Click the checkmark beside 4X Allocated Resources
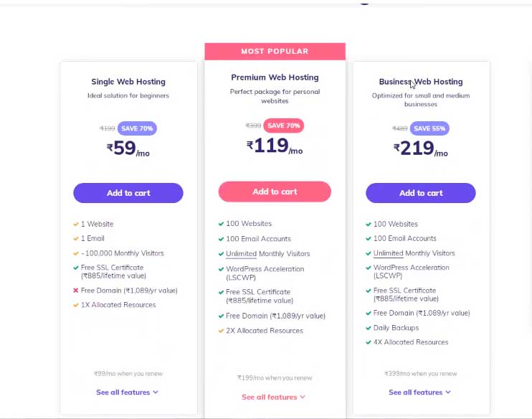The width and height of the screenshot is (532, 419). coord(369,342)
